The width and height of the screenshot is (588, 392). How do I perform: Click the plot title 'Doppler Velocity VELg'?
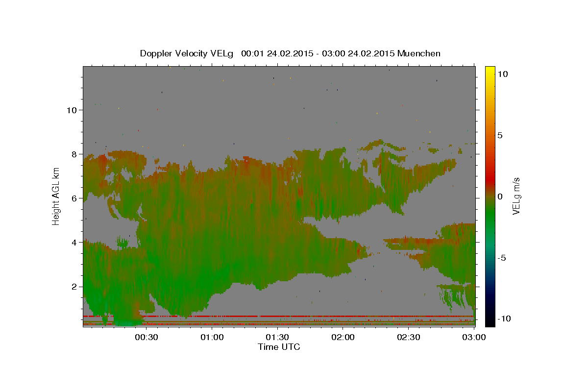pyautogui.click(x=187, y=53)
